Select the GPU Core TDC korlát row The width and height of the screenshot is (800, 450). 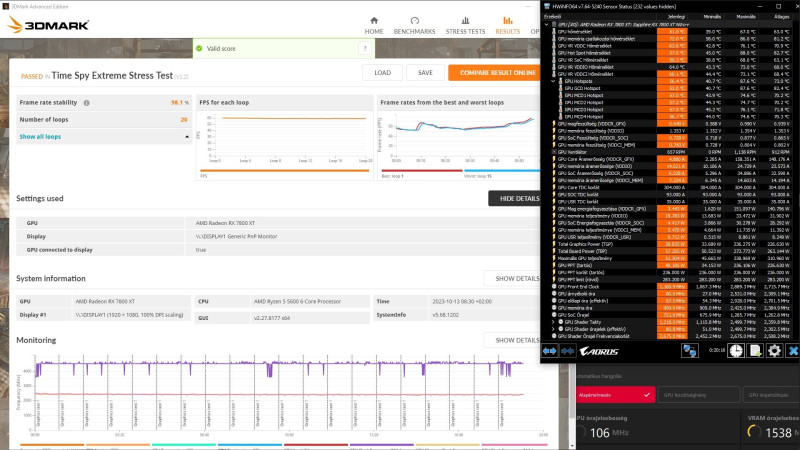tap(670, 187)
